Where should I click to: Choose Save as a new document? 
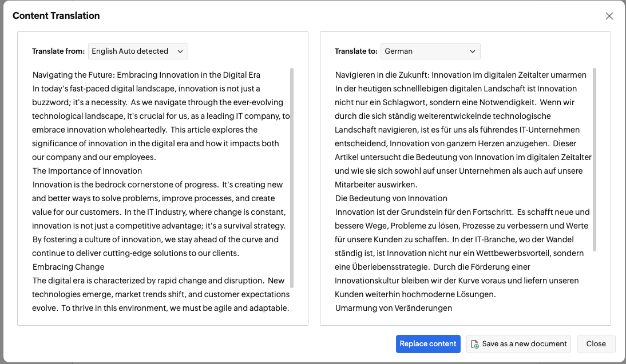(x=518, y=344)
